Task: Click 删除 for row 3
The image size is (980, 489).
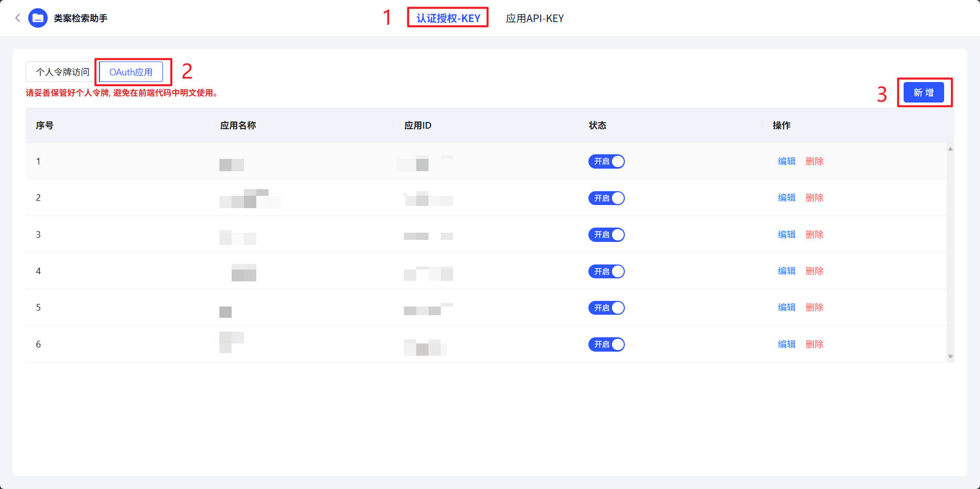Action: tap(814, 234)
